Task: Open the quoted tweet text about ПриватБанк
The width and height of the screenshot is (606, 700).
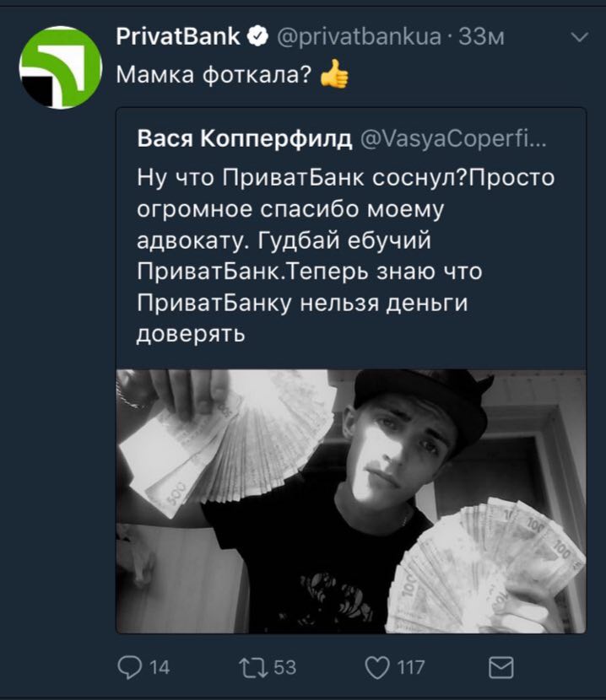Action: [x=345, y=256]
